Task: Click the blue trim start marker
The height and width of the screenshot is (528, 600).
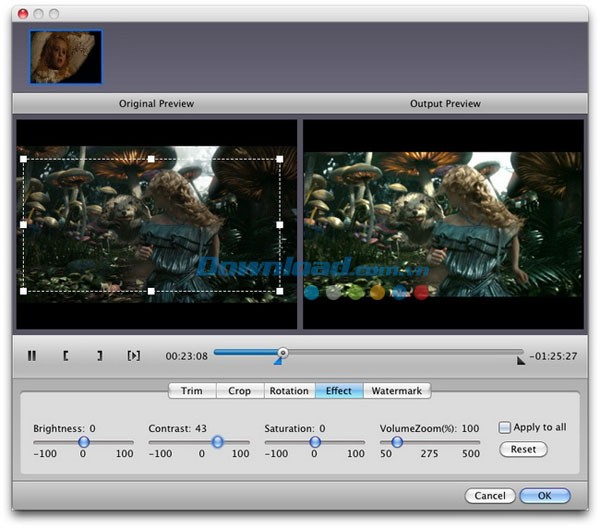Action: coord(278,361)
